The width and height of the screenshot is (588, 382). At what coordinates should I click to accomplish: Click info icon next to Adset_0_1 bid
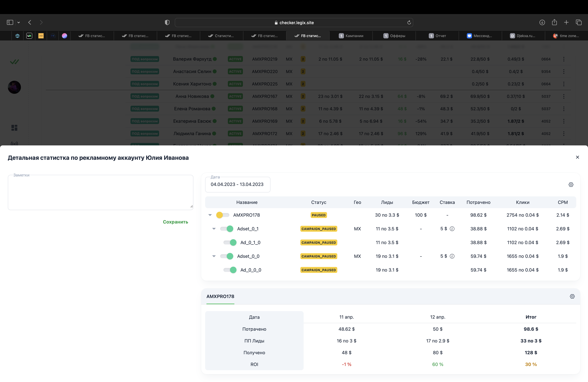[452, 229]
